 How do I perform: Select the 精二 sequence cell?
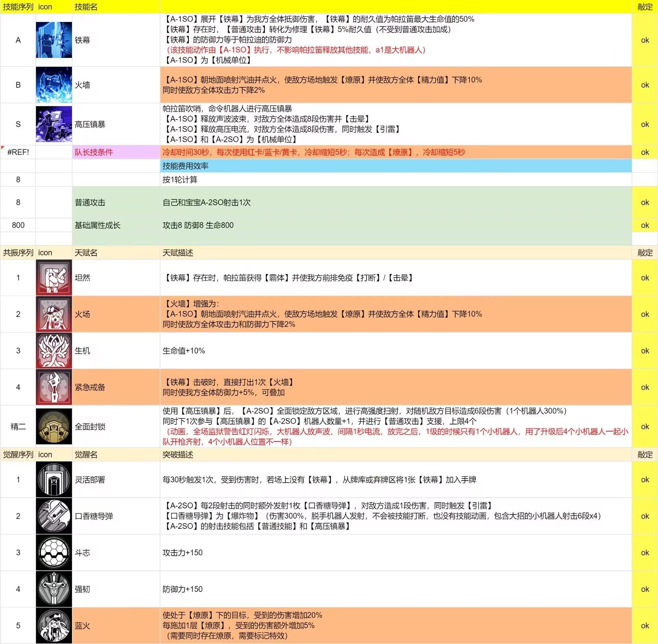tap(18, 426)
